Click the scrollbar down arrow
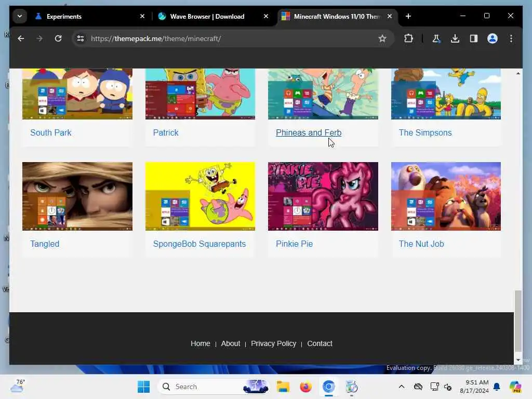This screenshot has width=532, height=399. pos(518,360)
